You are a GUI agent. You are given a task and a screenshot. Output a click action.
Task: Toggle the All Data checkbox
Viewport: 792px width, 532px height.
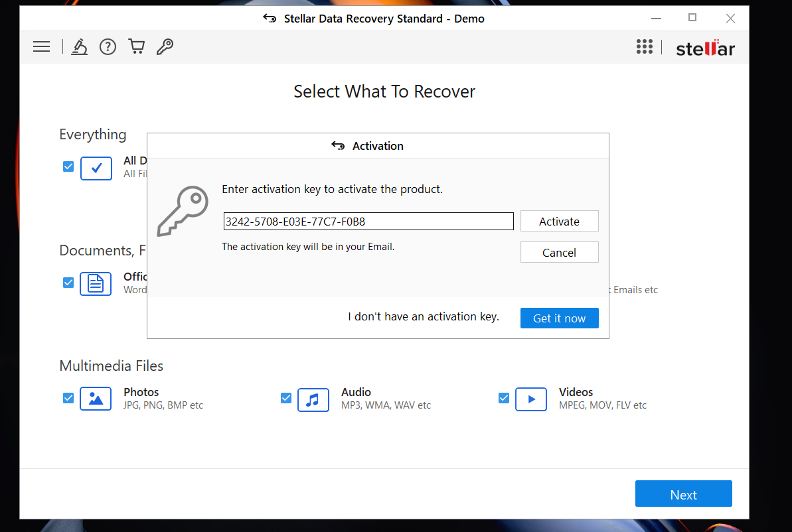coord(68,166)
